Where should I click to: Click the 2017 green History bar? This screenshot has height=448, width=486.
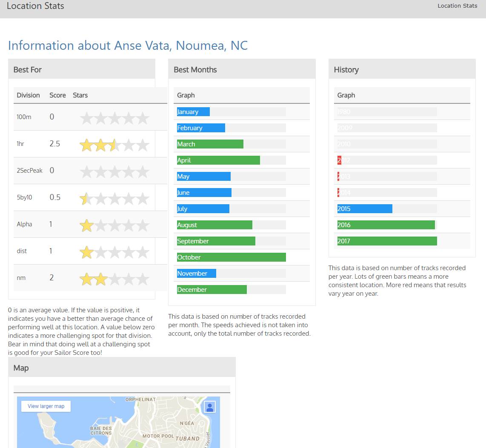[386, 241]
